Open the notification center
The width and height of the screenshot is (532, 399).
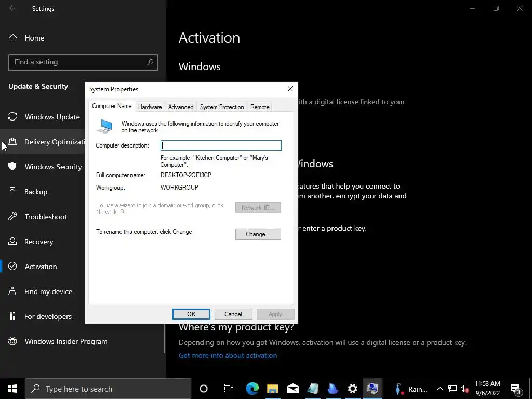pyautogui.click(x=515, y=389)
